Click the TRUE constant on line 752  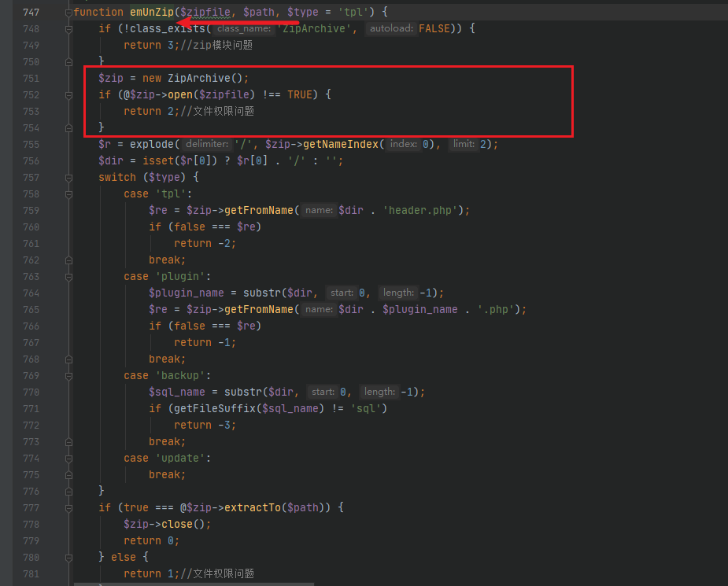(300, 94)
